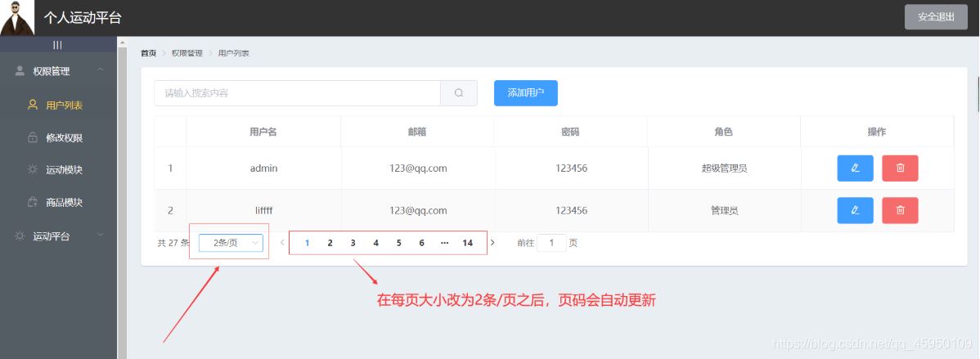Click the 运动平台 sun icon

click(20, 236)
